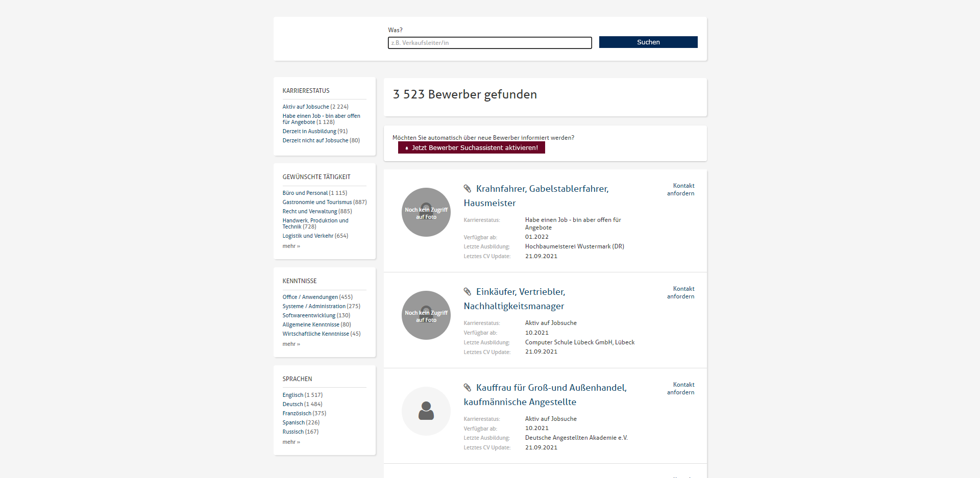The image size is (980, 478).
Task: Click paperclip icon beside Kauffrau listing
Action: coord(467,388)
